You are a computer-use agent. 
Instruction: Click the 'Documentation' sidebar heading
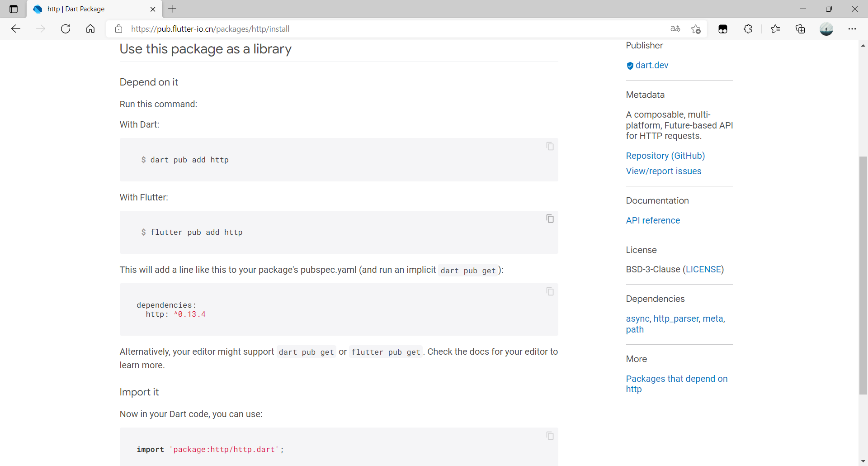(x=657, y=200)
